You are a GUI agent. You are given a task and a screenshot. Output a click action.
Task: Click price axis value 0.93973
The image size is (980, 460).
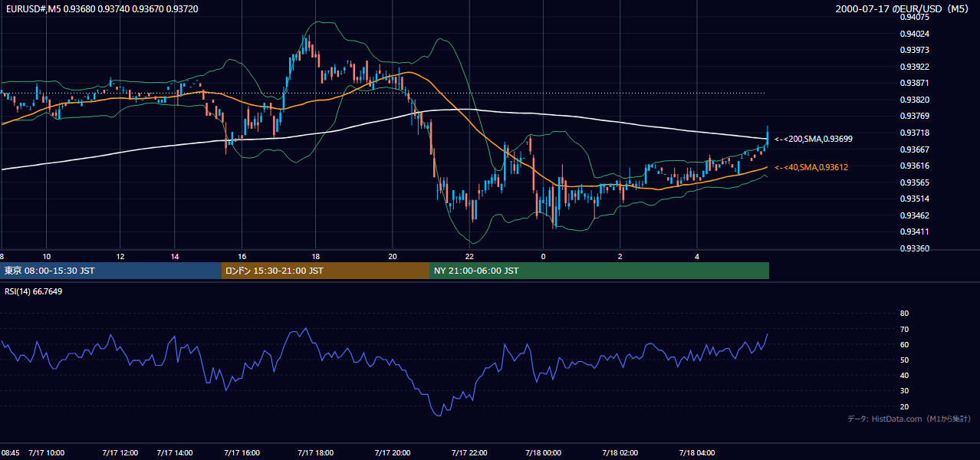915,50
